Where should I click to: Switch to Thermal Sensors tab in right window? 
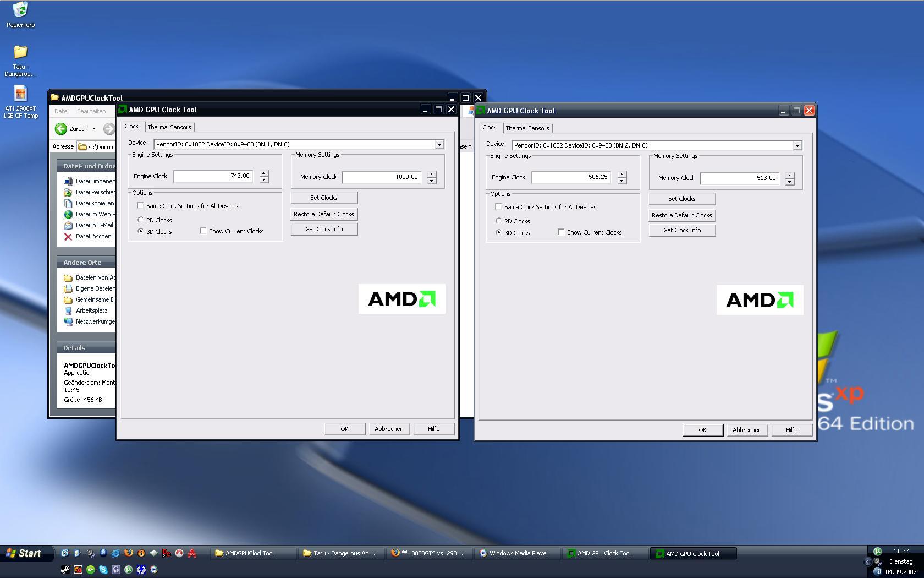pyautogui.click(x=527, y=128)
